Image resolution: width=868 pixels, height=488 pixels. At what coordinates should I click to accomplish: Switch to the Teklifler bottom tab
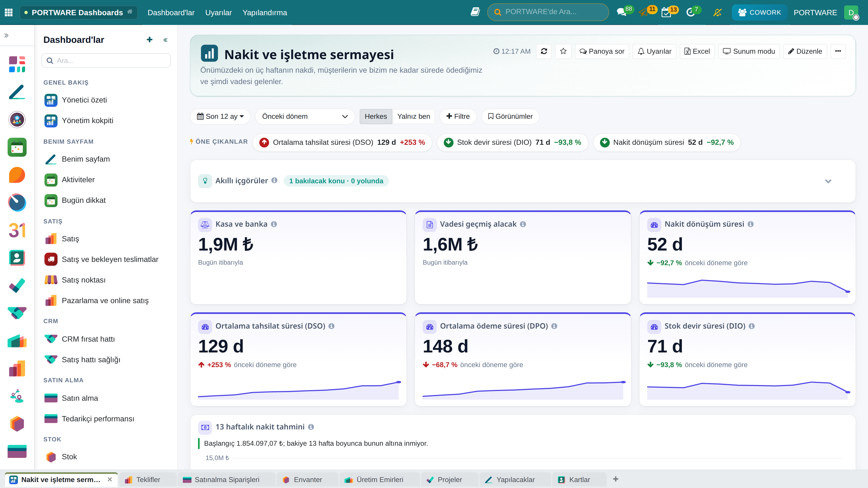[148, 480]
